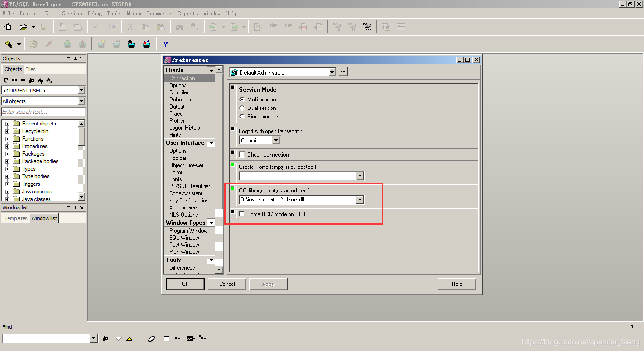Open the Logoff with open transaction dropdown
Image resolution: width=644 pixels, height=351 pixels.
275,140
